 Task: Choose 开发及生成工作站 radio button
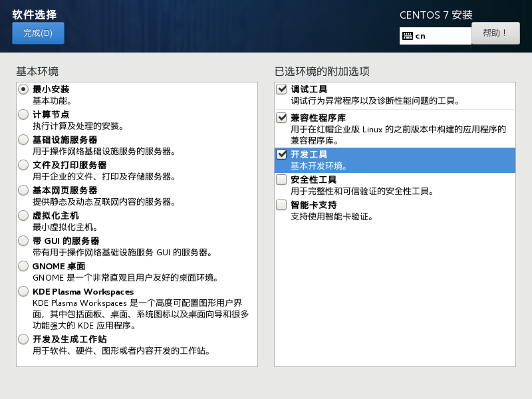click(x=23, y=339)
